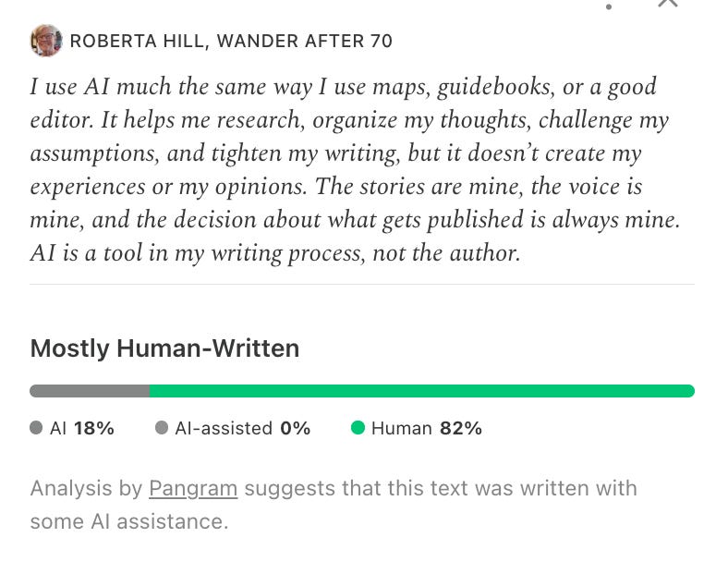This screenshot has height=562, width=728.
Task: Click the italic quote beginning 'I use AI'
Action: click(x=355, y=170)
